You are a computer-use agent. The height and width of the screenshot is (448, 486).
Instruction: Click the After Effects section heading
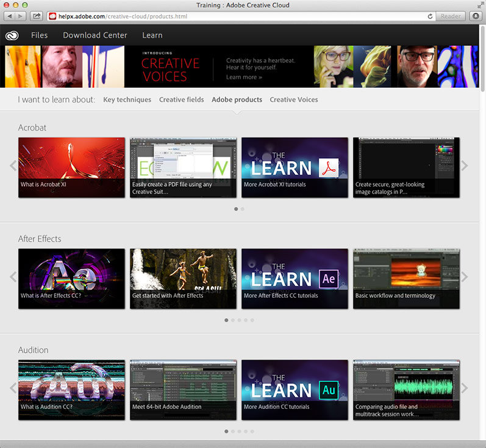(x=40, y=239)
